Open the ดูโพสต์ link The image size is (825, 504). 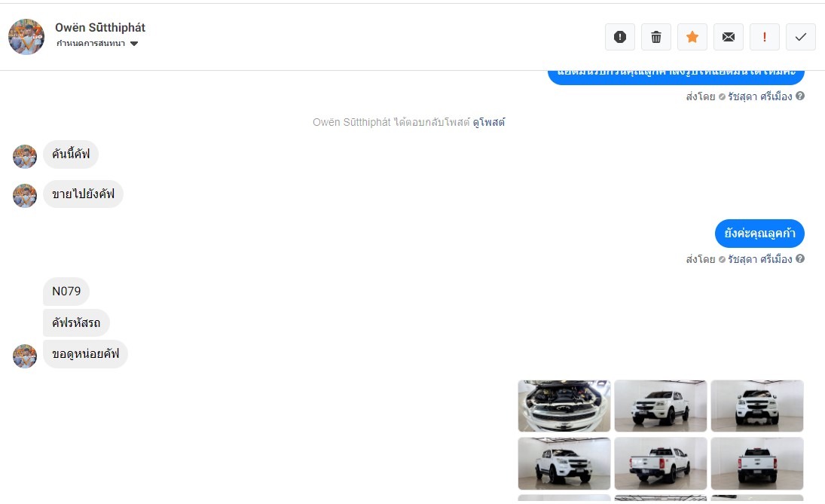(x=489, y=122)
